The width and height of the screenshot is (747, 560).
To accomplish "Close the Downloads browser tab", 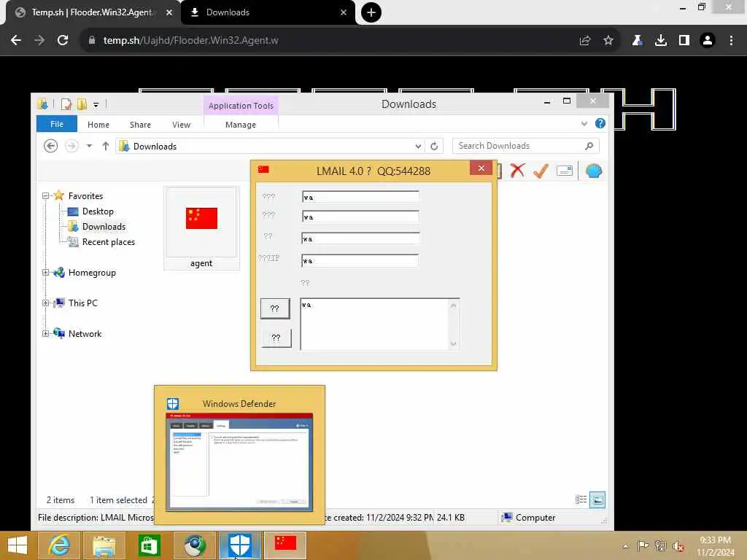I will pyautogui.click(x=344, y=12).
